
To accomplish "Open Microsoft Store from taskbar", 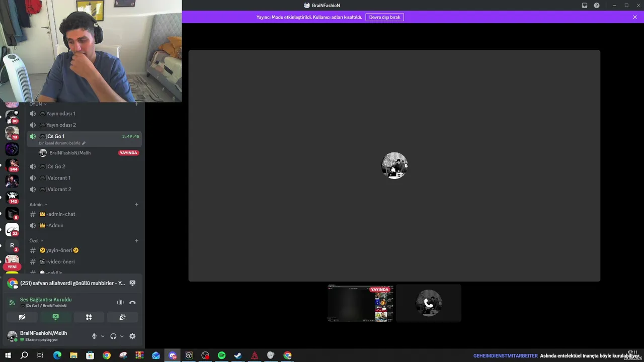I will [90, 355].
